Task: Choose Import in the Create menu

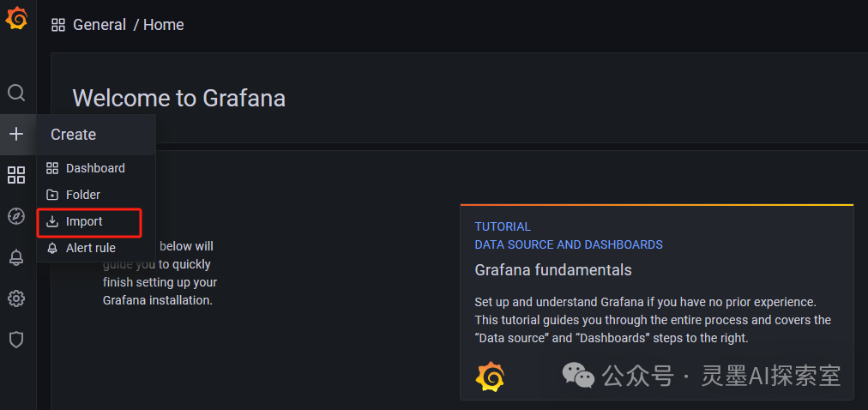Action: [x=84, y=221]
